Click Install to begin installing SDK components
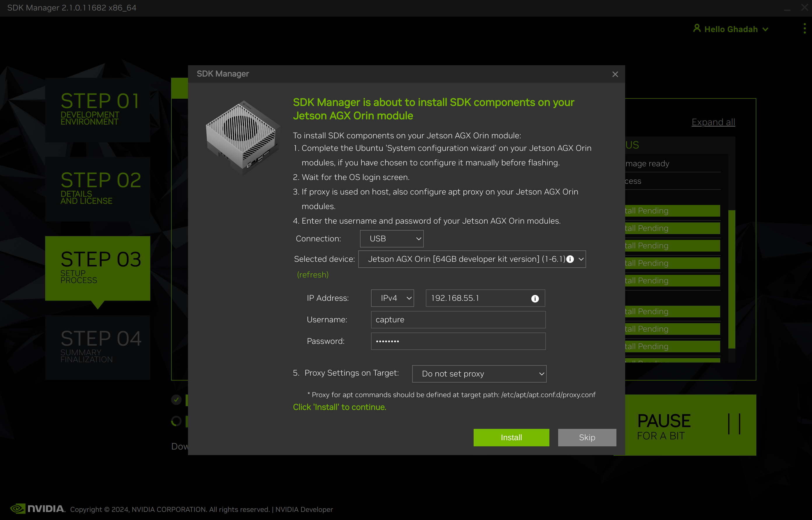The width and height of the screenshot is (812, 520). pos(511,437)
